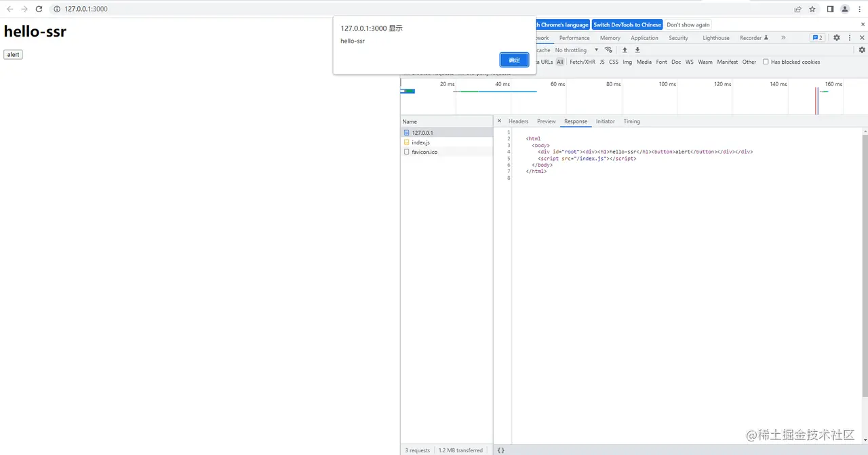This screenshot has width=868, height=455.
Task: Switch to the Memory tab
Action: pyautogui.click(x=610, y=38)
